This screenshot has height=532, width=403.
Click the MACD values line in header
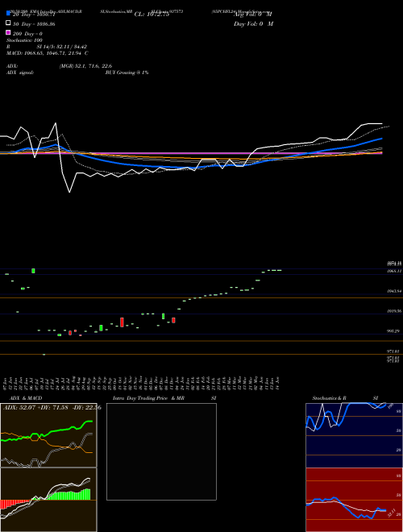click(x=48, y=53)
